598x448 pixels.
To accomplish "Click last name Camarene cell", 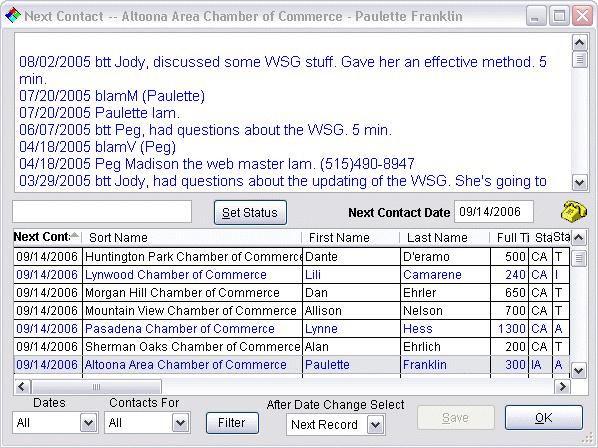I will point(445,275).
